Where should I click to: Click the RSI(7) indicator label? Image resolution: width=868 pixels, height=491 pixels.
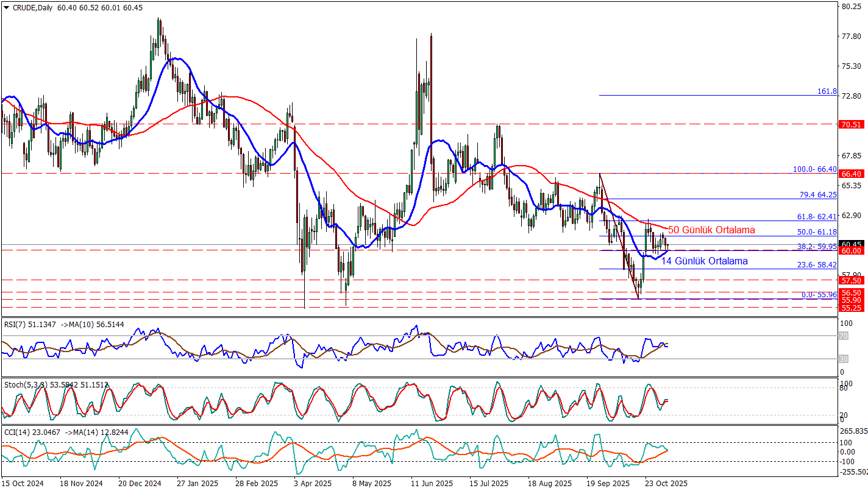coord(15,325)
